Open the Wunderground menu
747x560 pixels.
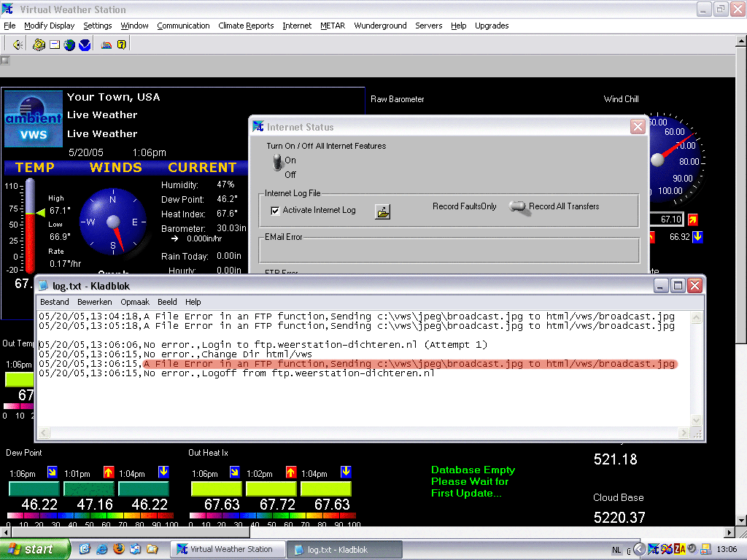pyautogui.click(x=380, y=26)
